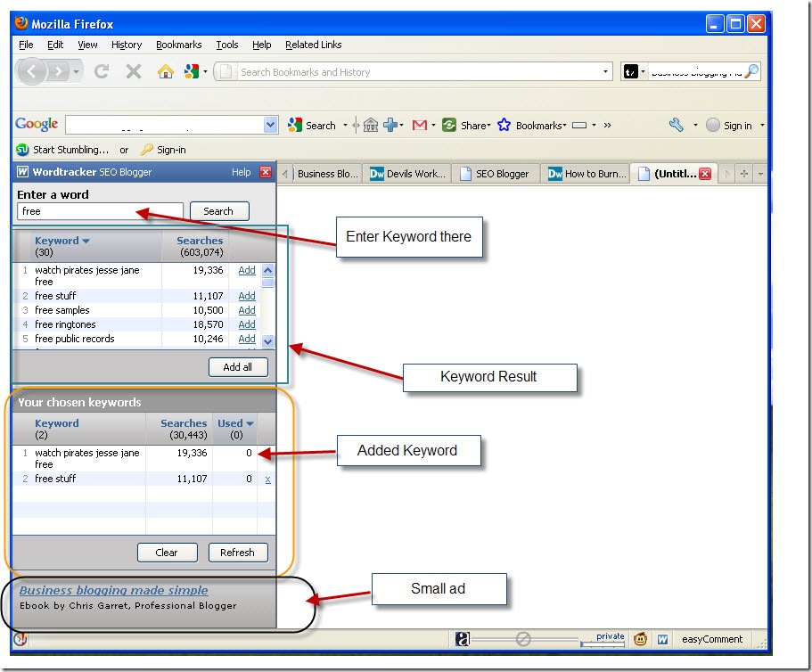Click the magnifier icon in the navigation search box

point(751,71)
